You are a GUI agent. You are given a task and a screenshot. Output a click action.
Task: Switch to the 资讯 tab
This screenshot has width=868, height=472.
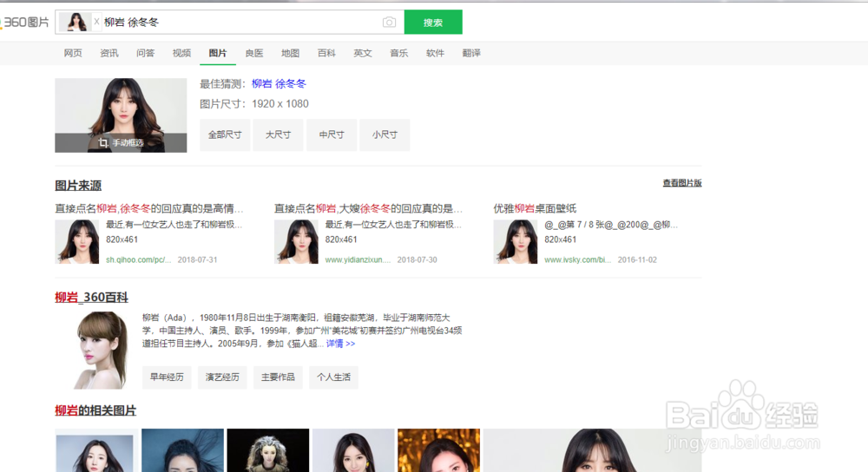click(x=109, y=53)
